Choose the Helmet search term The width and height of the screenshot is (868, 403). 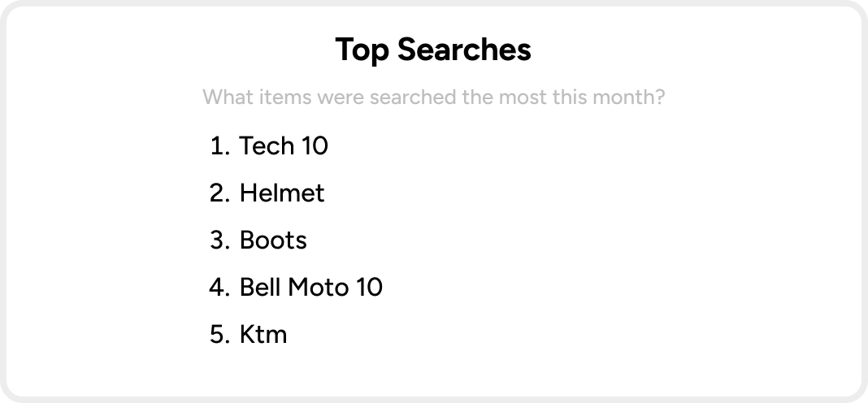282,193
